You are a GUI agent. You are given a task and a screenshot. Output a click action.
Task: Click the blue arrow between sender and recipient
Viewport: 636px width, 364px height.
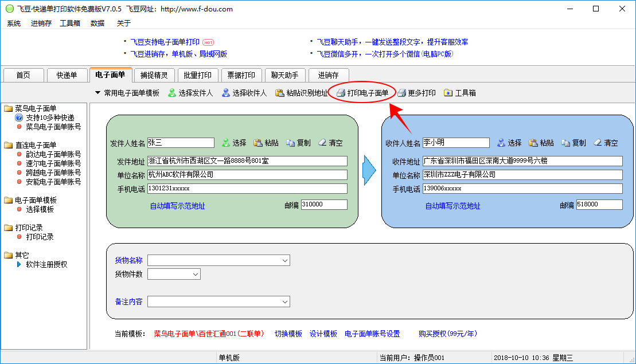click(x=369, y=170)
